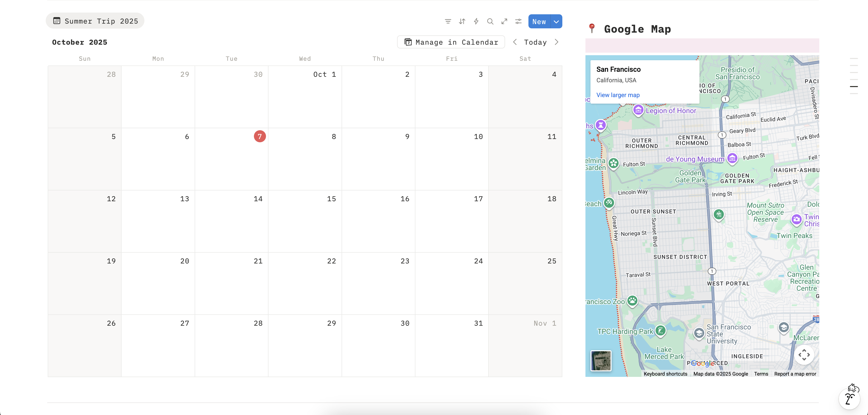868x415 pixels.
Task: Open the view settings sliders icon
Action: pos(518,22)
